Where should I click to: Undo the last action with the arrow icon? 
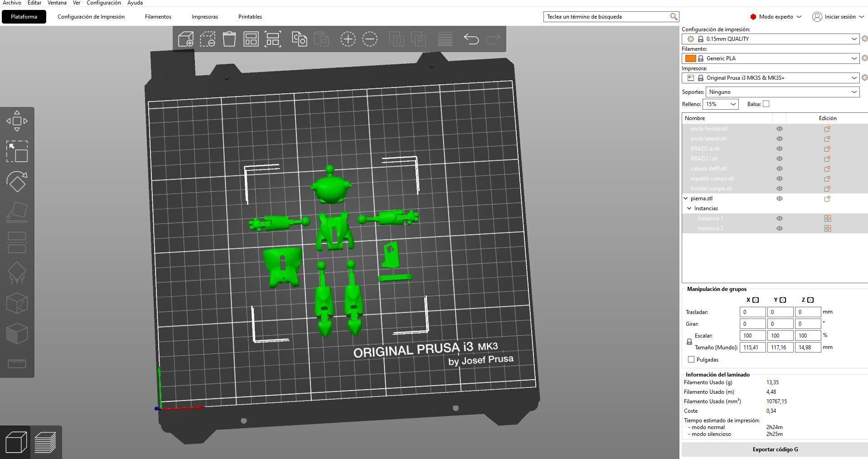(x=471, y=39)
